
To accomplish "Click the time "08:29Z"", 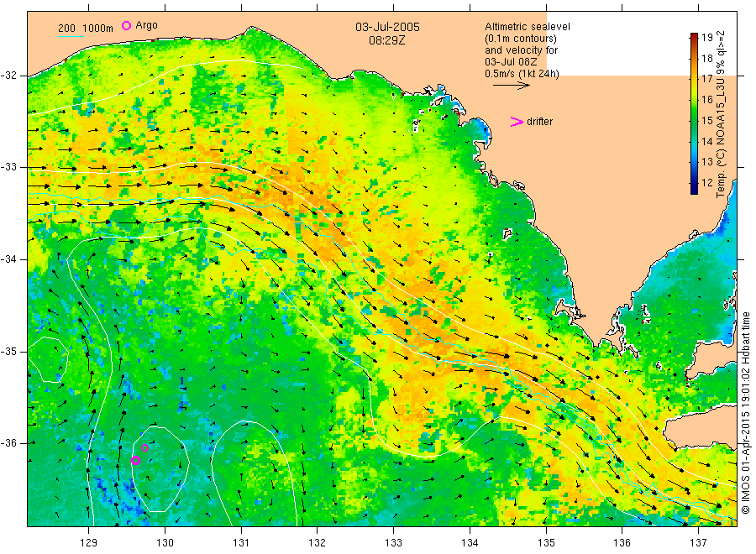I will coord(387,40).
